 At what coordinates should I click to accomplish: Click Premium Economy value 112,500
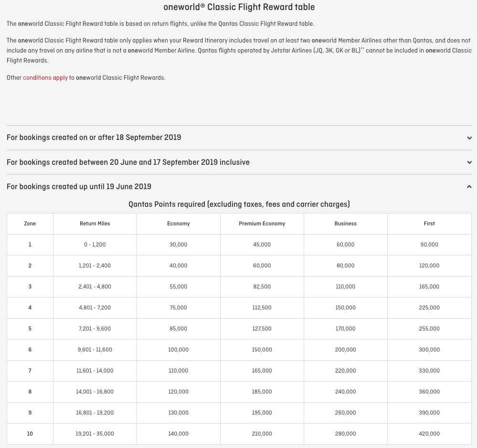262,308
